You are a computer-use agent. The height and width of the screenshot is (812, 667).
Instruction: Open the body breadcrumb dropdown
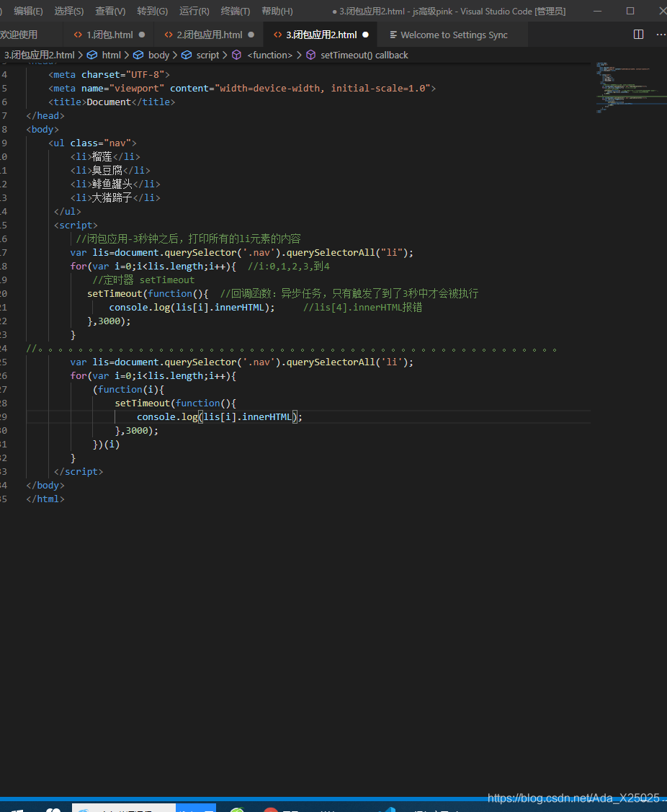(x=158, y=55)
